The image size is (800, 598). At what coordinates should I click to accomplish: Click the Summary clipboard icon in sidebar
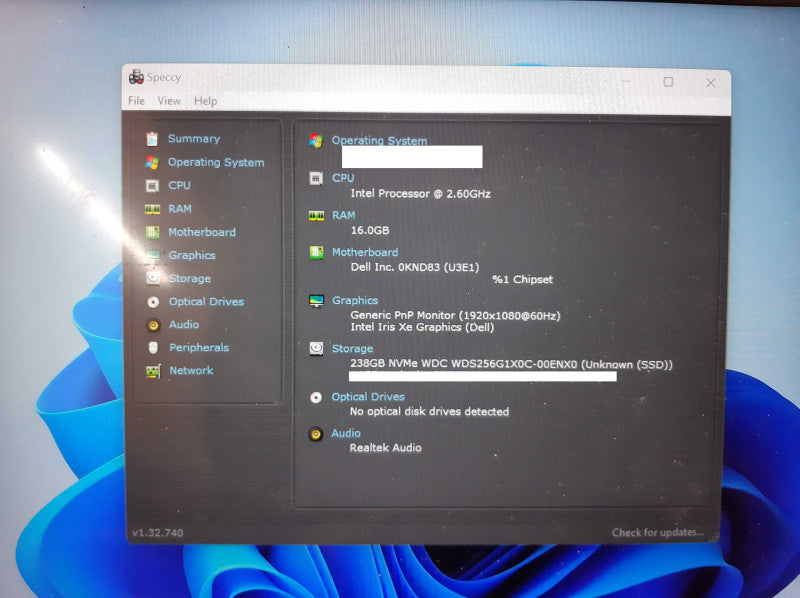152,139
